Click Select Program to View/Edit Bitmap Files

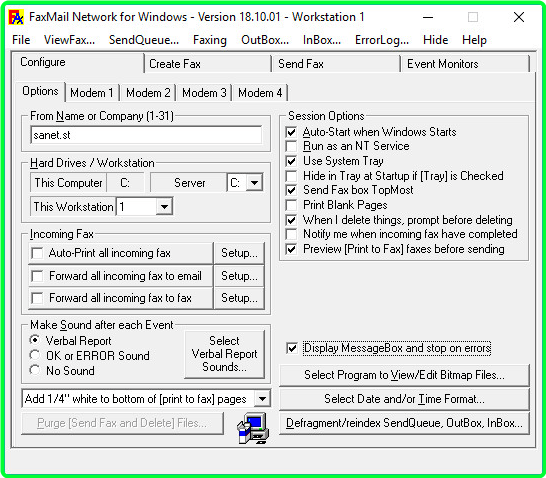404,375
